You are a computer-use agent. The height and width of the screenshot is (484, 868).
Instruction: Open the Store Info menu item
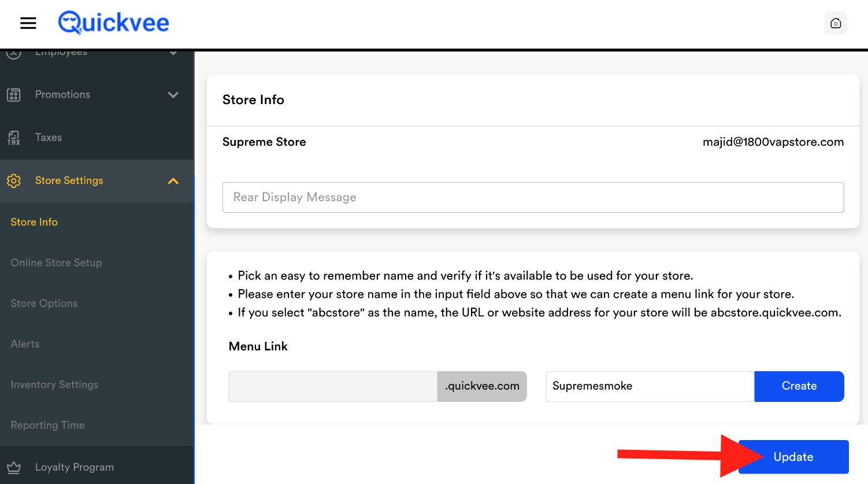coord(34,222)
